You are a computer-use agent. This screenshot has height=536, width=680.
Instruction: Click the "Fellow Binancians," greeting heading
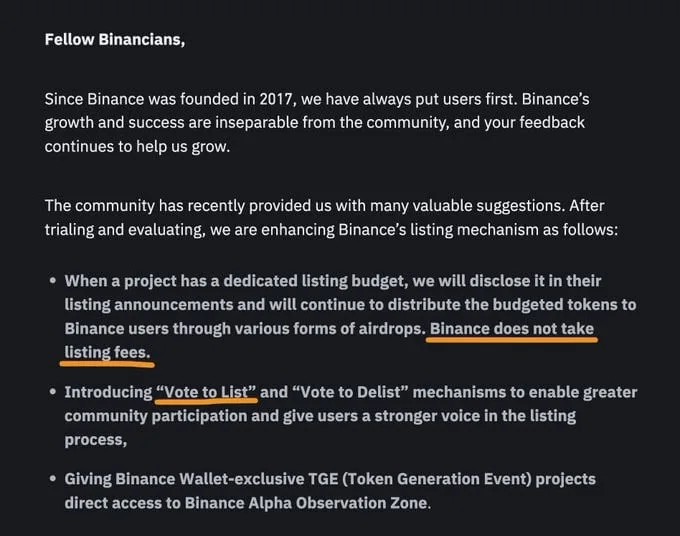[115, 39]
